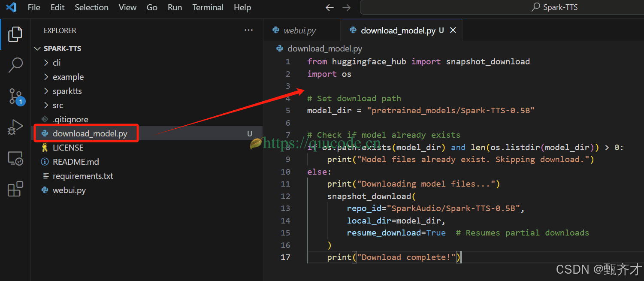Click the model_dir path string on line 5
Image resolution: width=644 pixels, height=281 pixels.
click(450, 111)
